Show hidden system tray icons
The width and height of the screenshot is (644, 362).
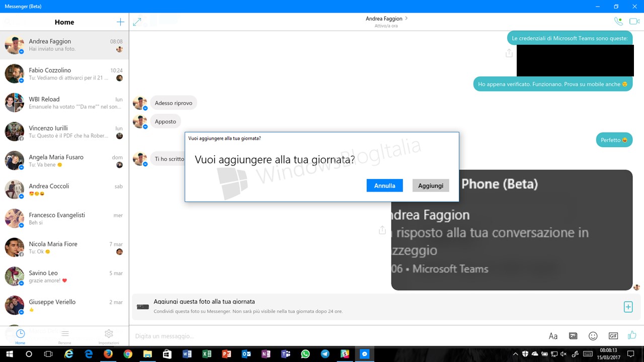(x=516, y=354)
